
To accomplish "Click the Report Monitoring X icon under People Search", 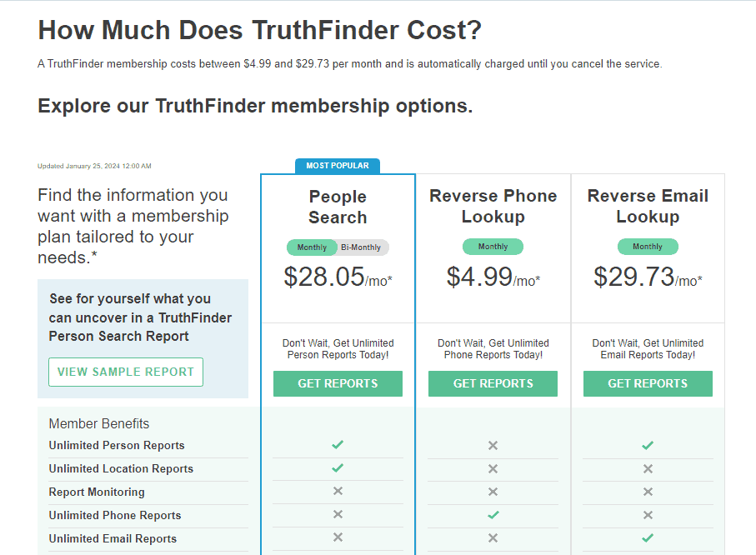I will tap(338, 491).
